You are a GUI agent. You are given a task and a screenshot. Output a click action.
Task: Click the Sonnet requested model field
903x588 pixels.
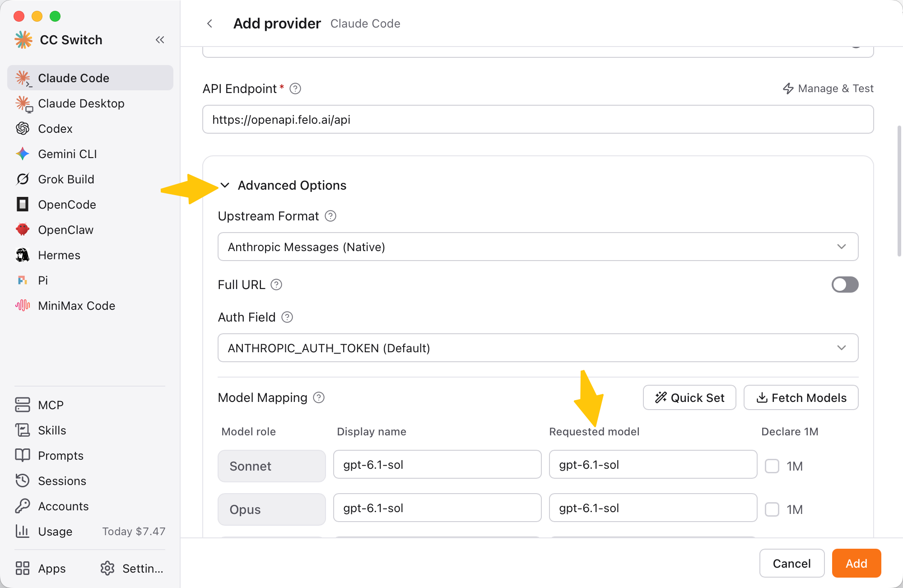point(653,464)
